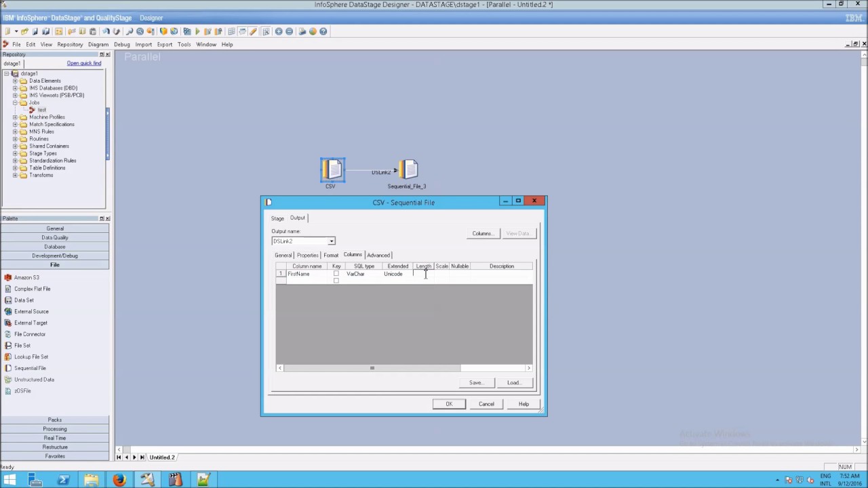Screen dimensions: 868x488
Task: Click the Redo toolbar icon
Action: (116, 31)
